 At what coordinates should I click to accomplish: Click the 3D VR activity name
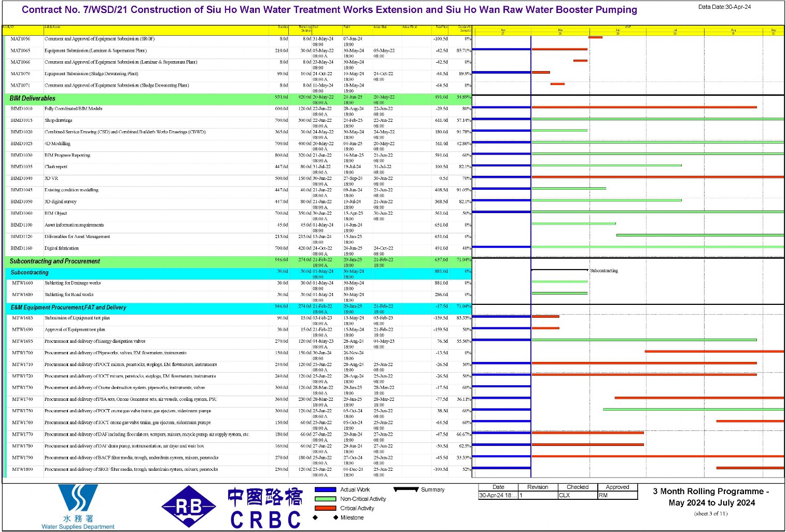[x=51, y=178]
